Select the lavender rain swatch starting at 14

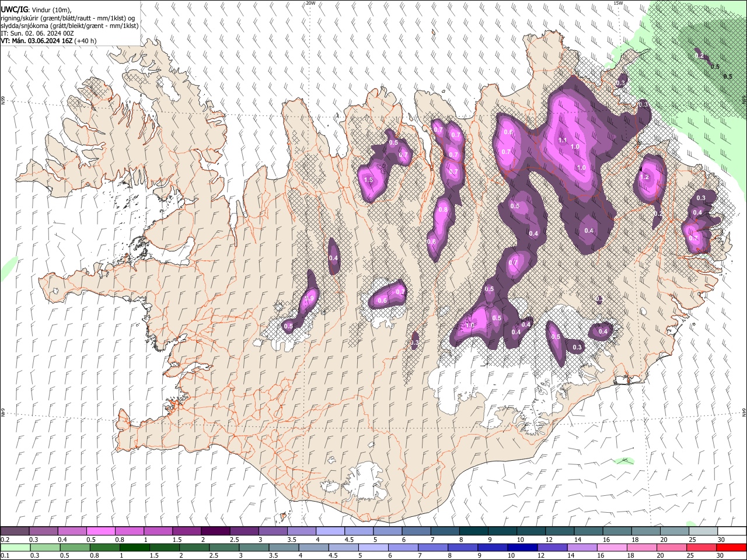click(x=582, y=547)
